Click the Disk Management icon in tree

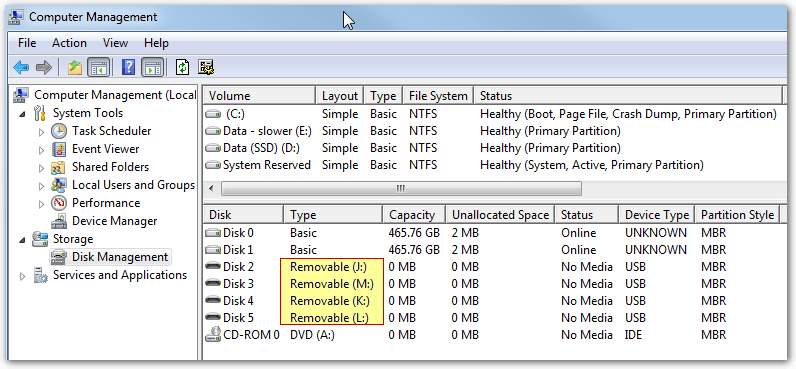pyautogui.click(x=59, y=257)
